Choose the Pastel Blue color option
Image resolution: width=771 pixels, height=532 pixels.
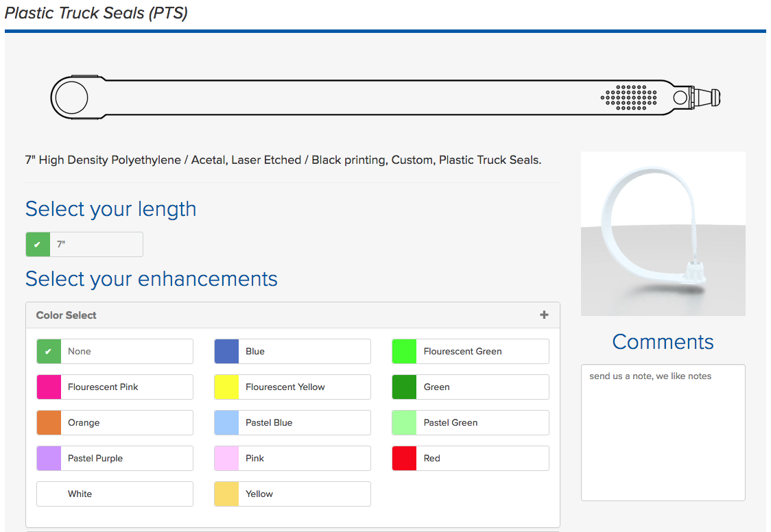[x=293, y=422]
